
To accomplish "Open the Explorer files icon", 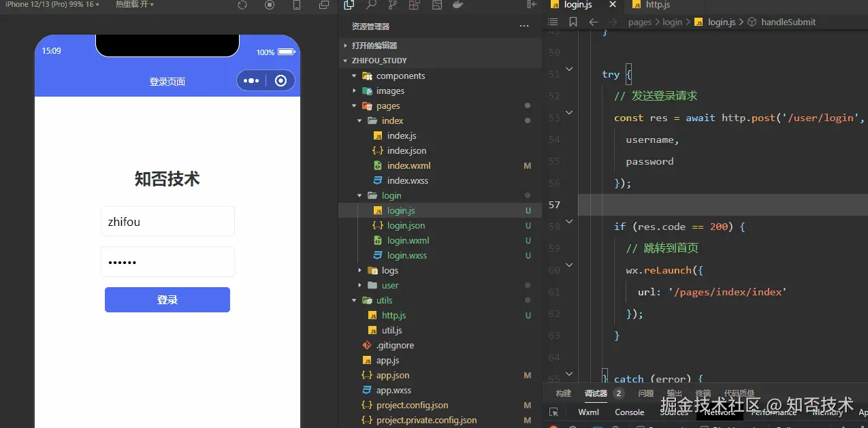I will click(349, 5).
